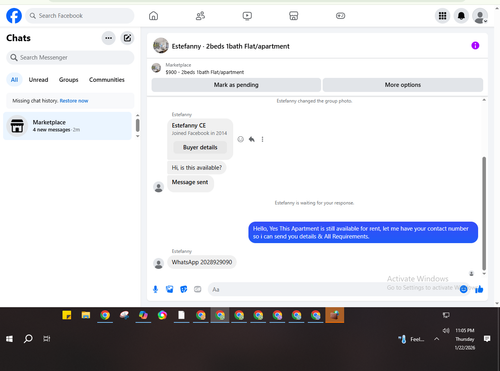Viewport: 500px width, 371px height.
Task: React to message with emoji icon
Action: [240, 139]
